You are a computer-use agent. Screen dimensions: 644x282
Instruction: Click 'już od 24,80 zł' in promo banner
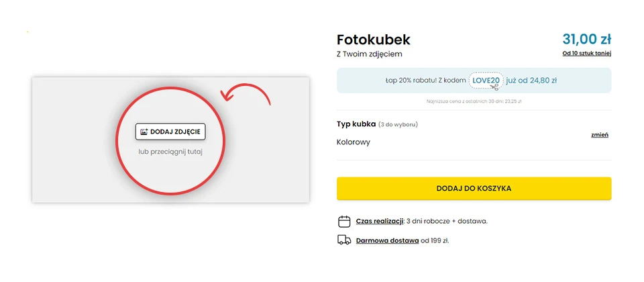(531, 80)
